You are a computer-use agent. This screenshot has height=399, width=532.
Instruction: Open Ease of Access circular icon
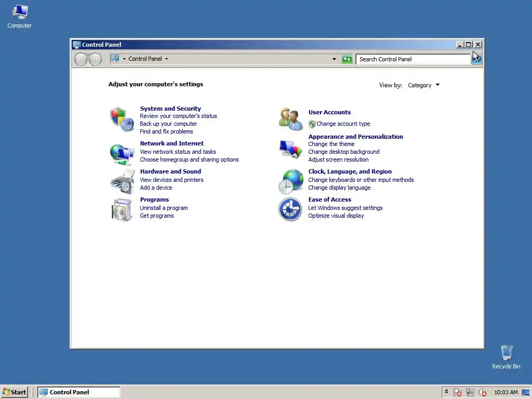click(290, 209)
